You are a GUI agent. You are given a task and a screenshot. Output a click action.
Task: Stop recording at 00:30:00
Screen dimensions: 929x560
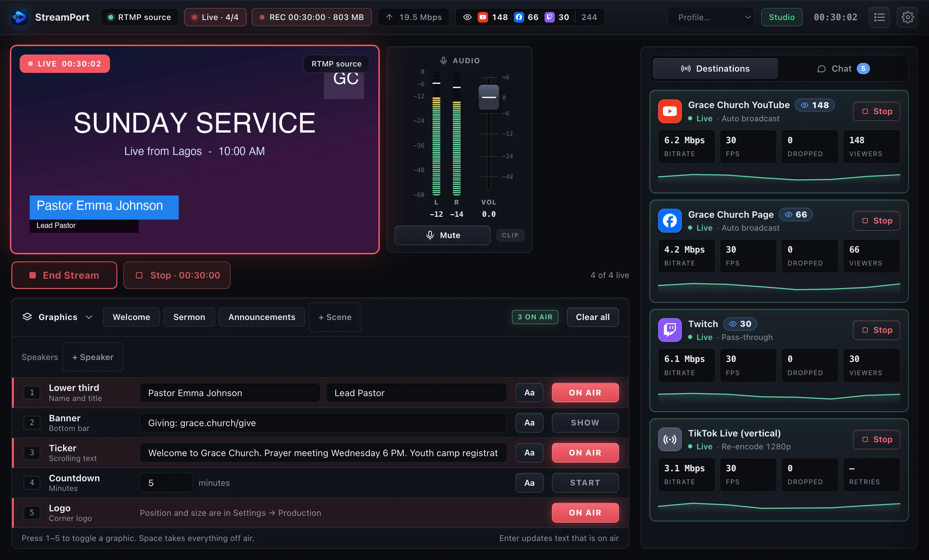[x=177, y=275]
